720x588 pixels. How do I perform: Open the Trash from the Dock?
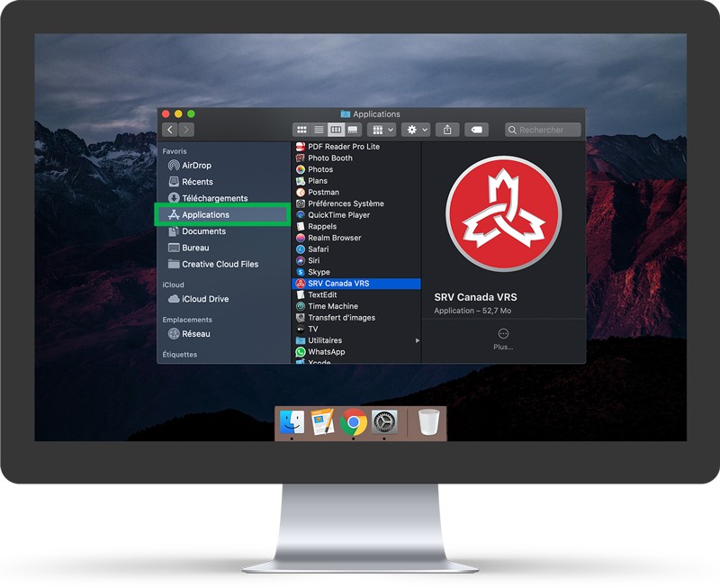point(429,421)
